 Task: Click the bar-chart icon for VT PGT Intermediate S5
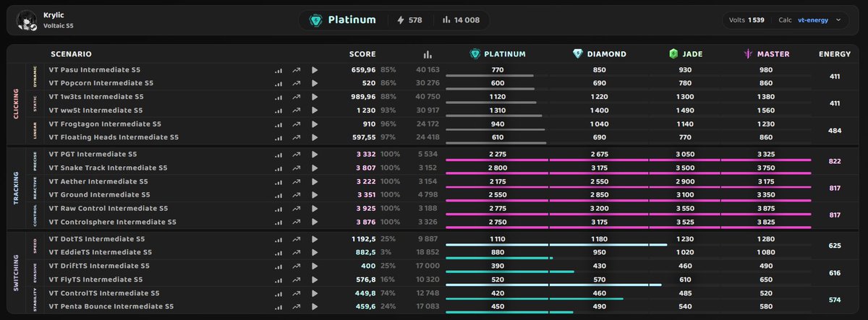(278, 155)
